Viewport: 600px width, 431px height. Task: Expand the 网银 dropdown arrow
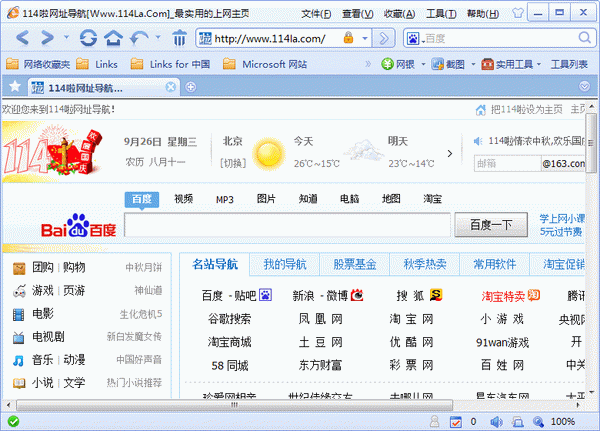(x=423, y=64)
